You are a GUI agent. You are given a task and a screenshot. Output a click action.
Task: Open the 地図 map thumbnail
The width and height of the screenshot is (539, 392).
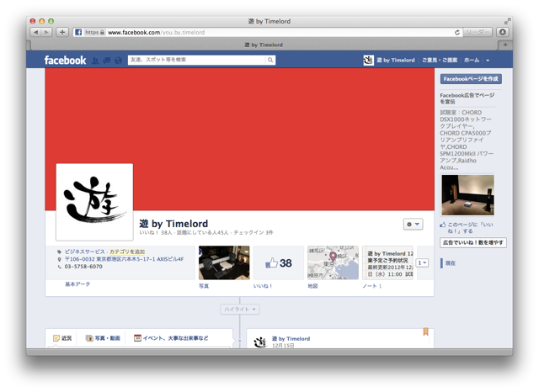[333, 262]
